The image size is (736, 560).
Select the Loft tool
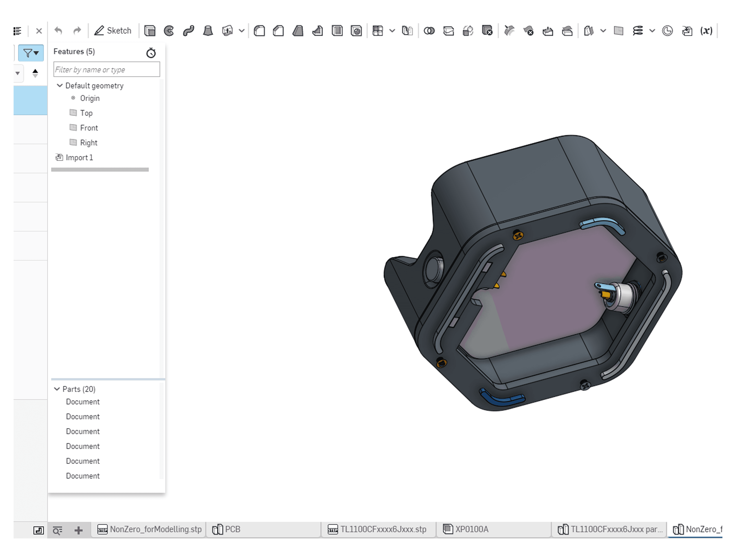(x=208, y=31)
